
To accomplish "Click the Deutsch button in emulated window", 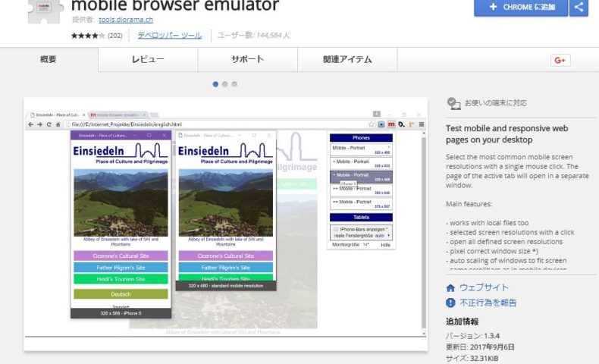I will pos(121,294).
